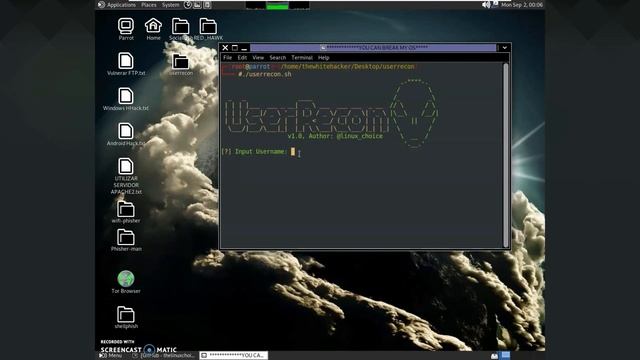Open the System menu in top panel
This screenshot has width=640, height=360.
[170, 5]
